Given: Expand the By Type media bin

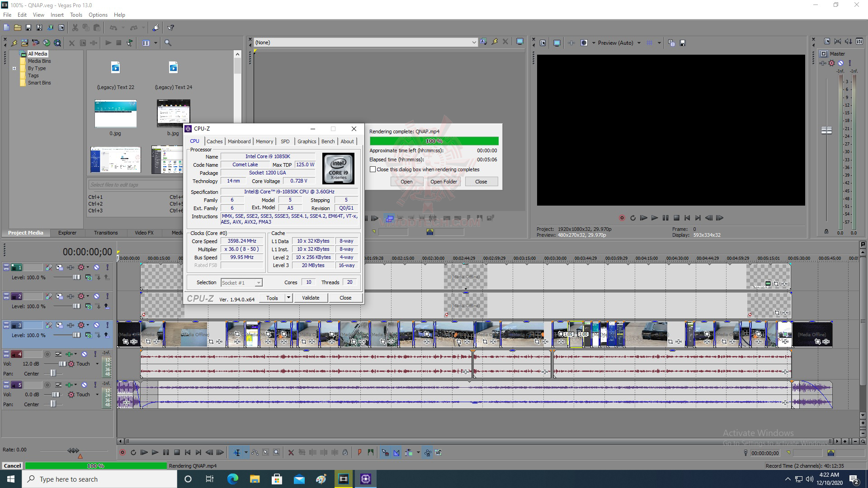Looking at the screenshot, I should [x=14, y=69].
